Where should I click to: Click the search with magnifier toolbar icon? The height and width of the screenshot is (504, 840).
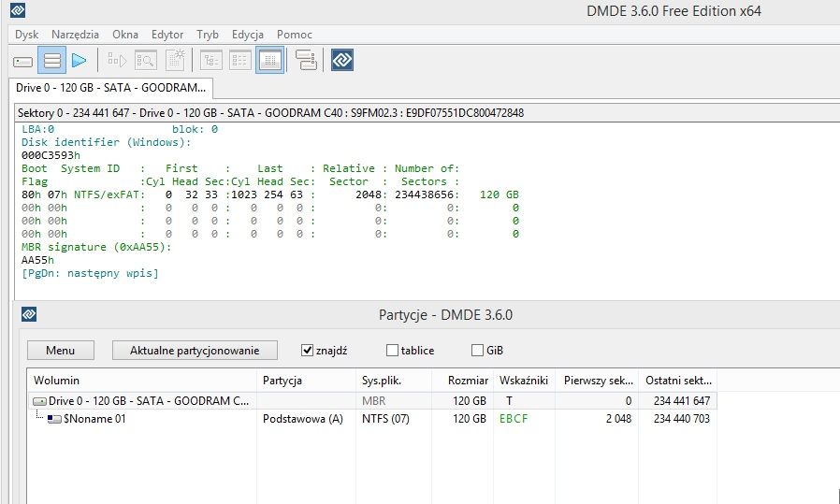click(x=146, y=60)
